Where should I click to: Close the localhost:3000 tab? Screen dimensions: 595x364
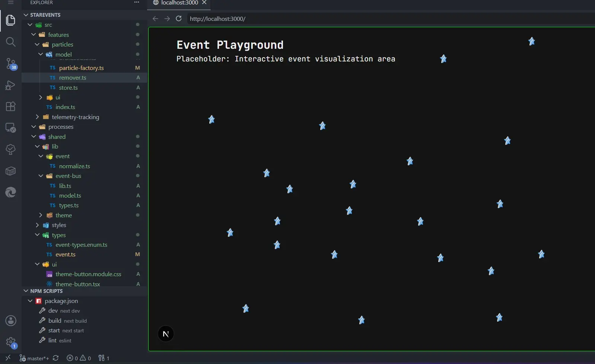pos(204,3)
